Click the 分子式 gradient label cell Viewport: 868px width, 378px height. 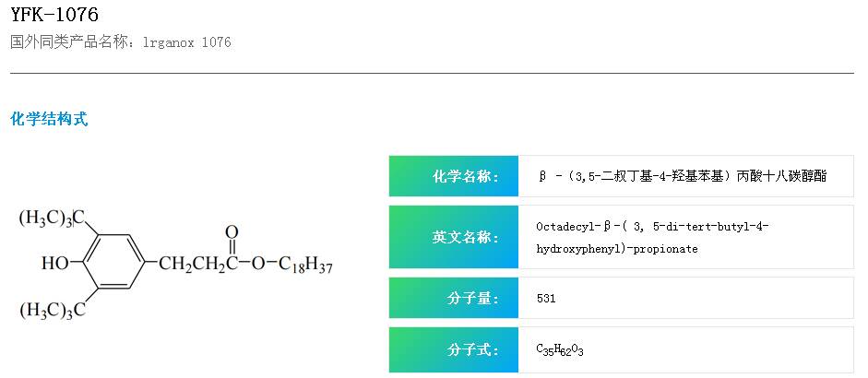click(454, 350)
